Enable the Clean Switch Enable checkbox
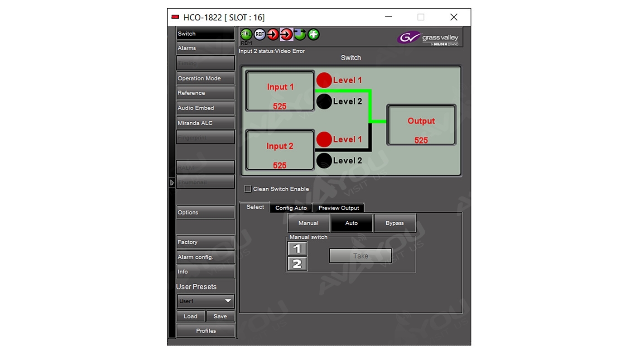 click(x=248, y=189)
